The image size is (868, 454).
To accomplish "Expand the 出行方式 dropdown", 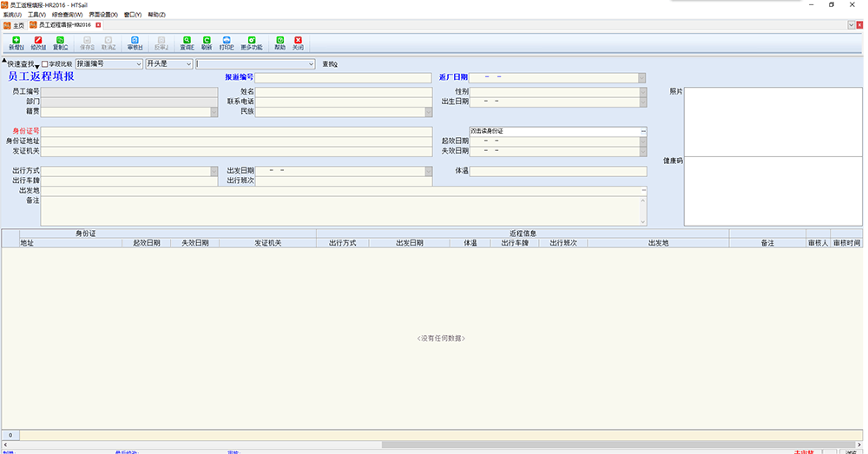I will 214,172.
